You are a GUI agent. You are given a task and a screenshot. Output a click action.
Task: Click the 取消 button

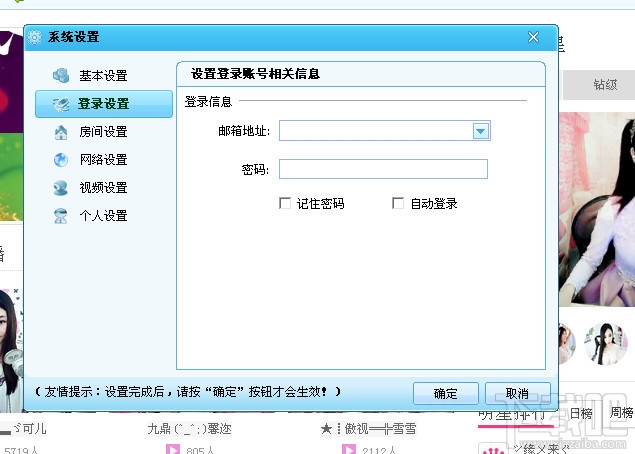coord(518,393)
